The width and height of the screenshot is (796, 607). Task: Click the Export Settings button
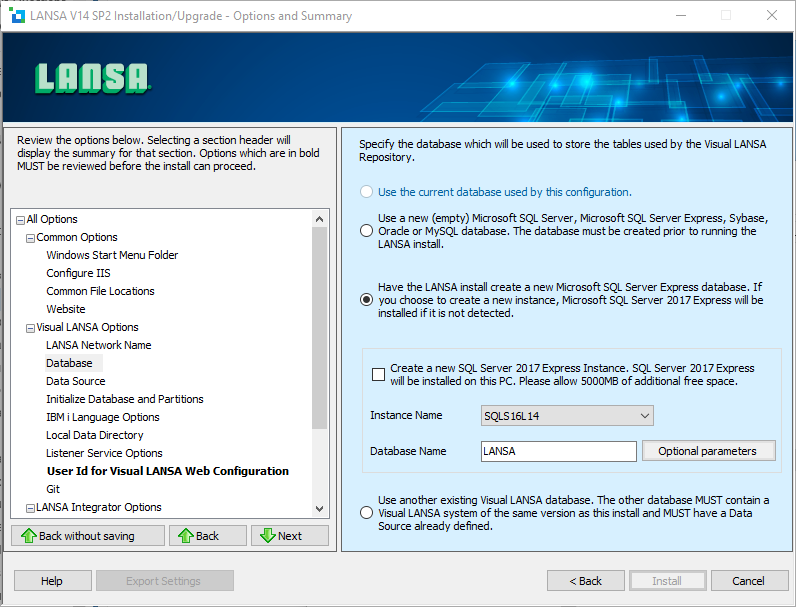164,581
